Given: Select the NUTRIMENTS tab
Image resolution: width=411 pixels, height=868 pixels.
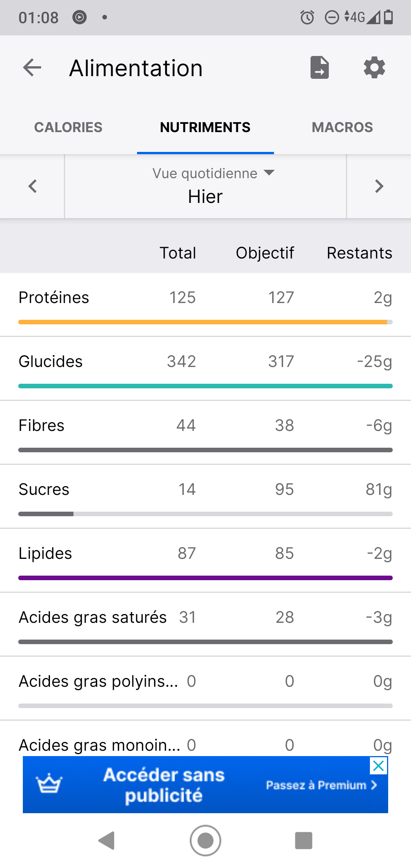Looking at the screenshot, I should (205, 127).
